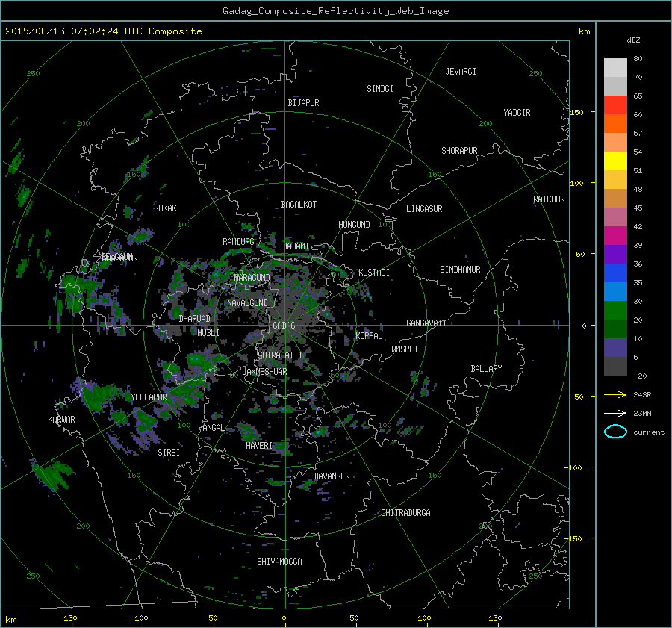Click the HUNGUND city label
The image size is (672, 628).
pos(354,225)
